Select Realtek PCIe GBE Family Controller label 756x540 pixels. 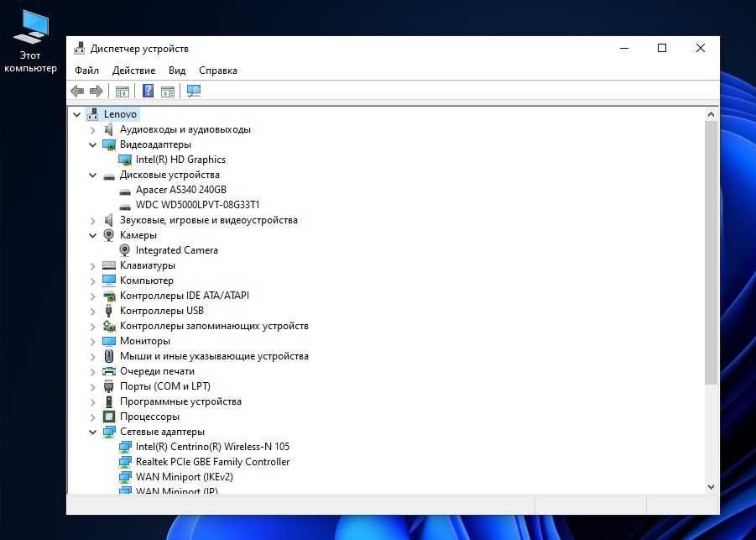click(x=212, y=462)
